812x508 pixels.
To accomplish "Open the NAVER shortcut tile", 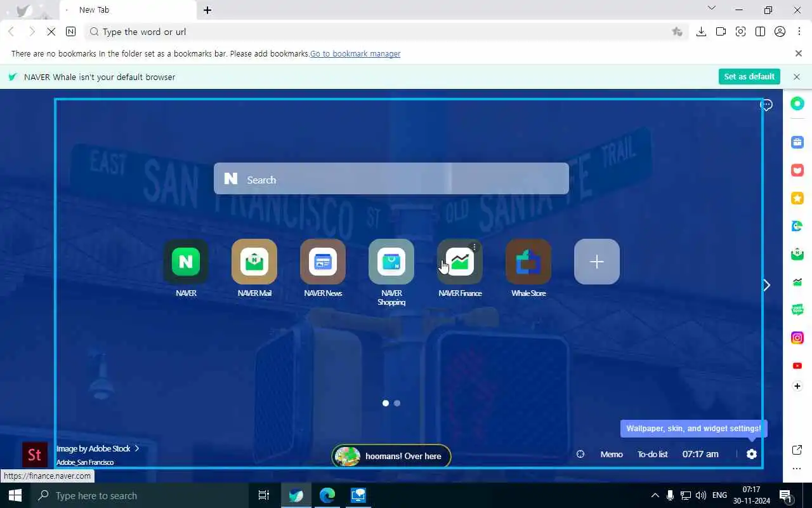I will (x=186, y=262).
